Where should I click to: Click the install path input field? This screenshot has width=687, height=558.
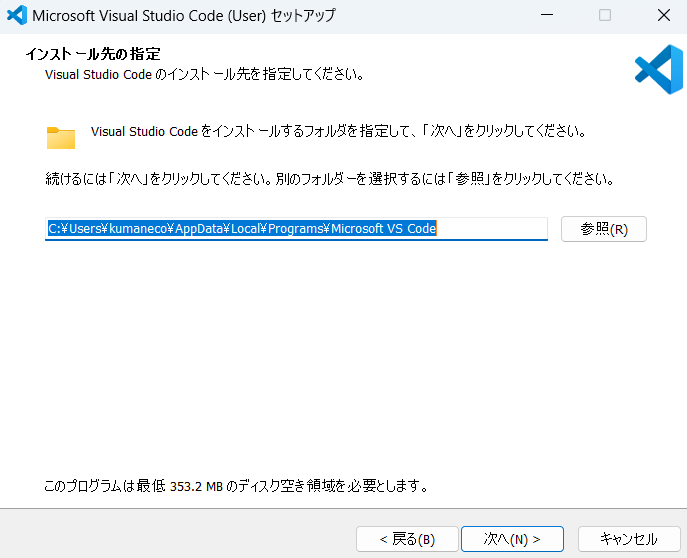(x=296, y=229)
